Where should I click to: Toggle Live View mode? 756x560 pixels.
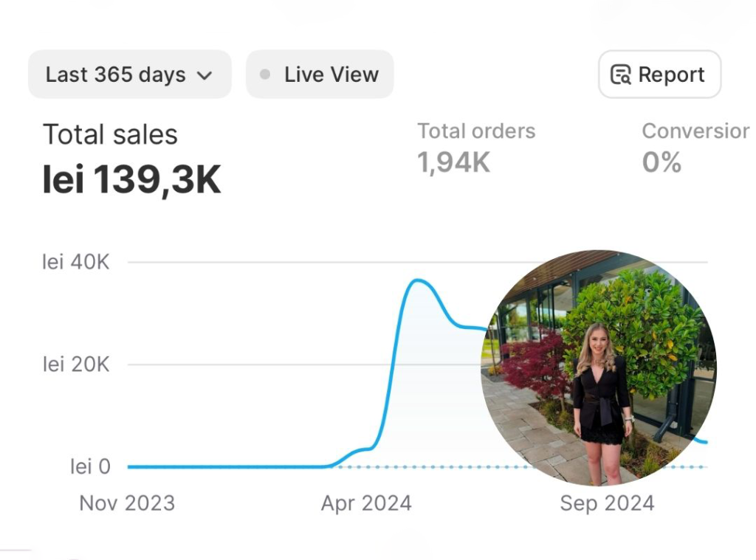click(x=320, y=75)
